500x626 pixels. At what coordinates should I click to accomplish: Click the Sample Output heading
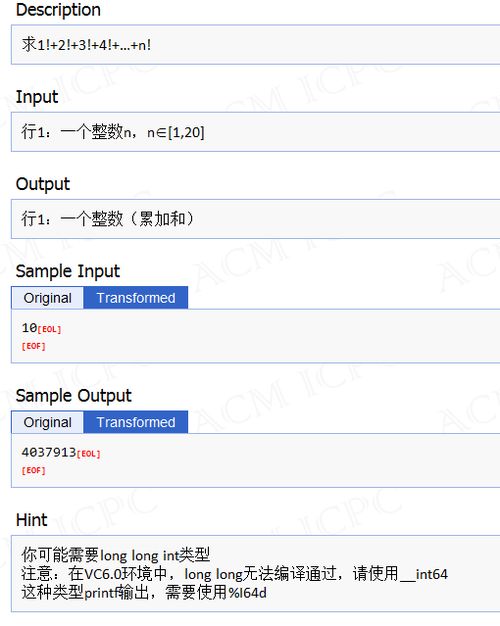73,396
